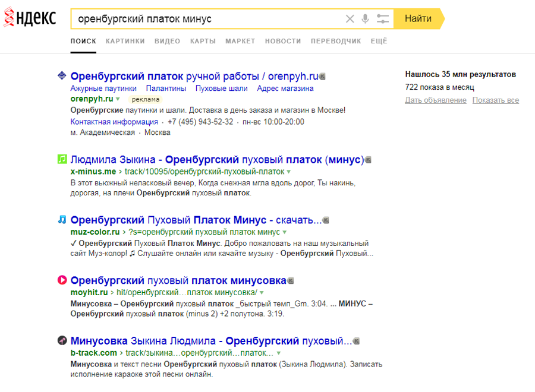The image size is (535, 392).
Task: Click cached icon after скачать... title
Action: pos(326,220)
